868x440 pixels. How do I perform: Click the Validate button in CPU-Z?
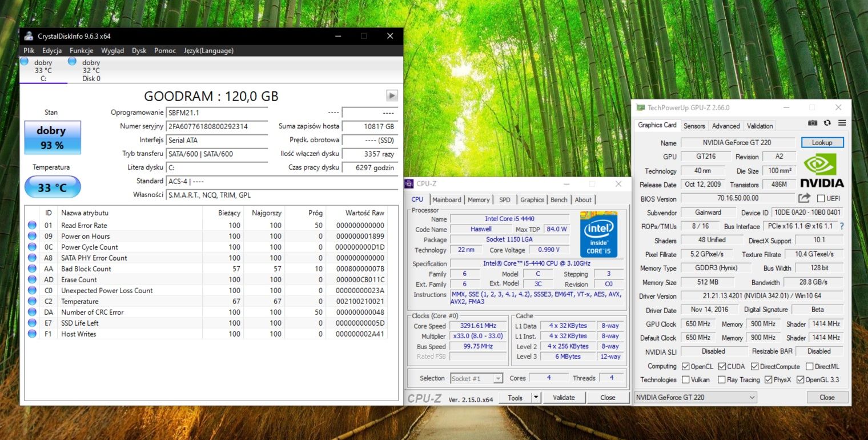click(564, 398)
